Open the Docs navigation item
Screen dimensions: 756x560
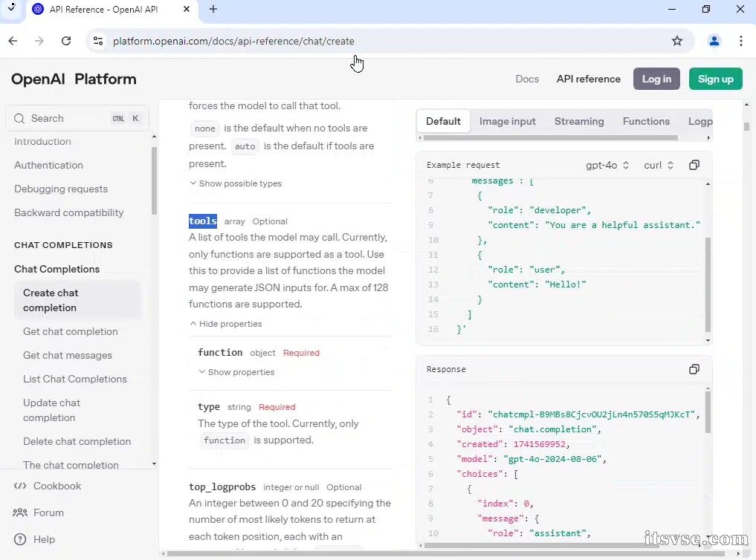[x=527, y=79]
